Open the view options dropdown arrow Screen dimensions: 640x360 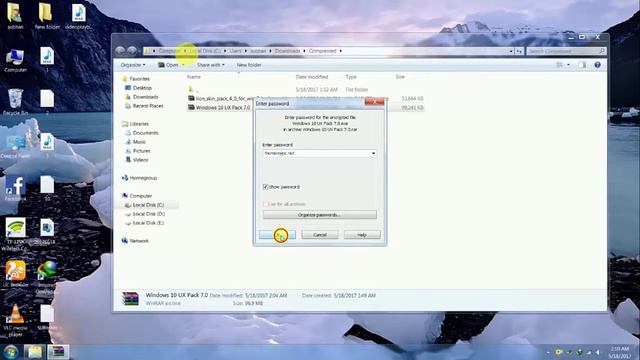(x=568, y=65)
